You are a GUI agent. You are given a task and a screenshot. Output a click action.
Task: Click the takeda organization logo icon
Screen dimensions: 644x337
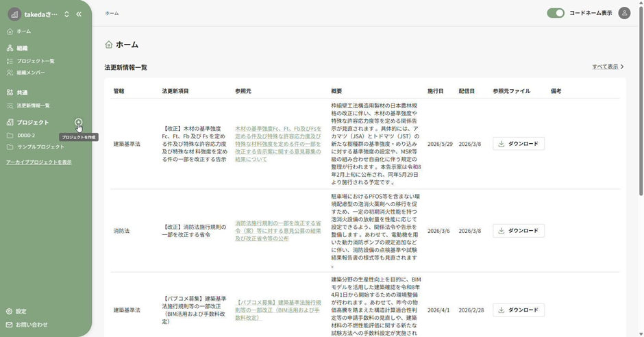(x=14, y=14)
